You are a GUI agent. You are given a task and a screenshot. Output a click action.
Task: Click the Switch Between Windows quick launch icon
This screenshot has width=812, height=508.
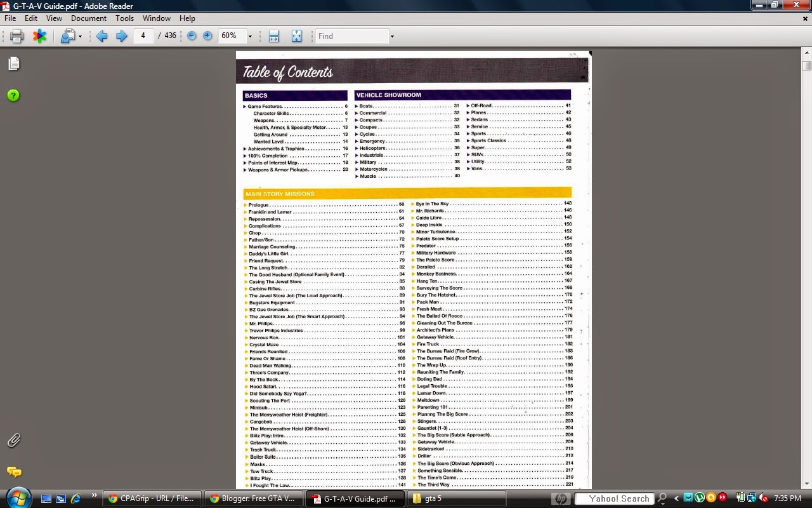(x=61, y=498)
